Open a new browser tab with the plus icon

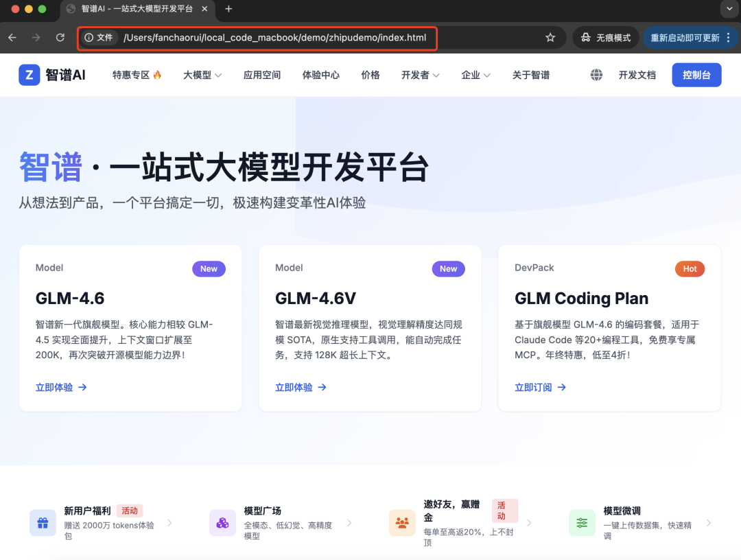[228, 10]
